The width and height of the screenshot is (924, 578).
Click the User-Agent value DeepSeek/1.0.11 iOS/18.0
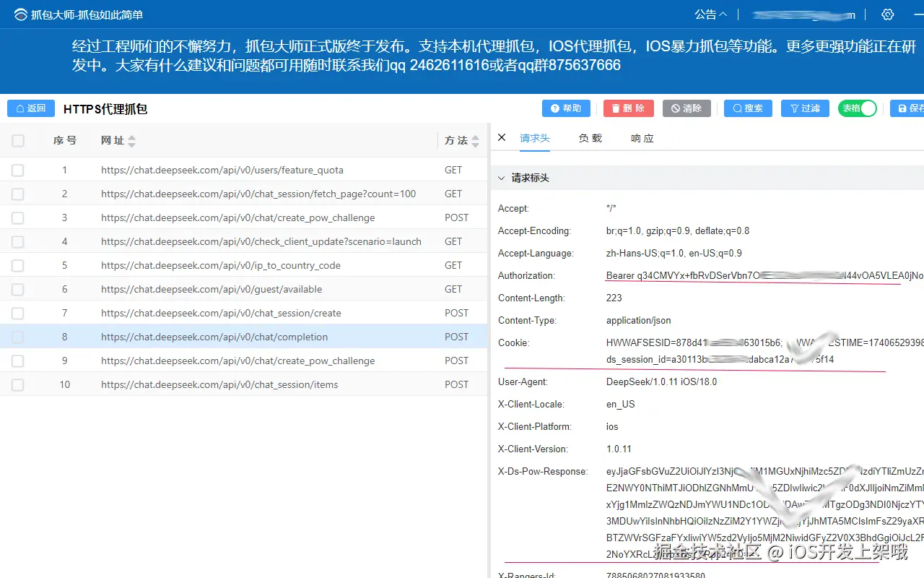point(662,382)
